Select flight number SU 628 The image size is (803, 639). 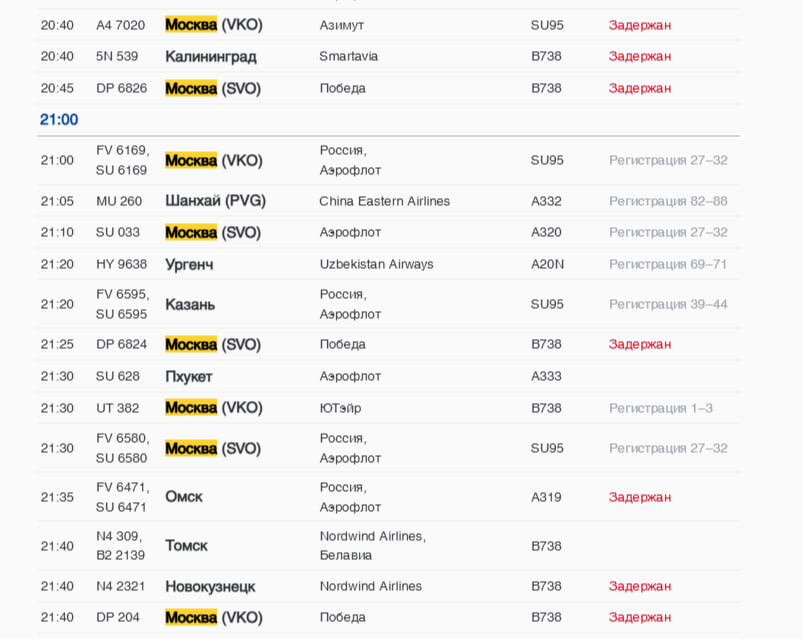118,377
